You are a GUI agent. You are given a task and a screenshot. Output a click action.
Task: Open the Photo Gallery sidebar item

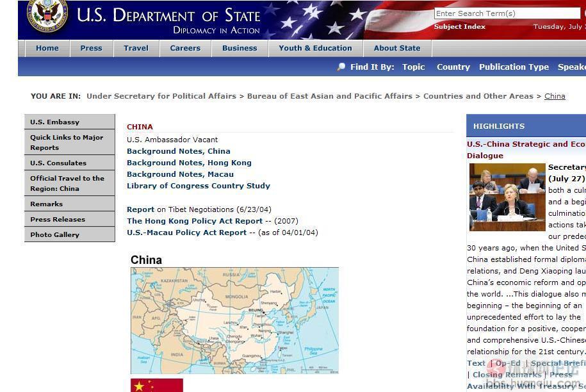click(x=70, y=234)
